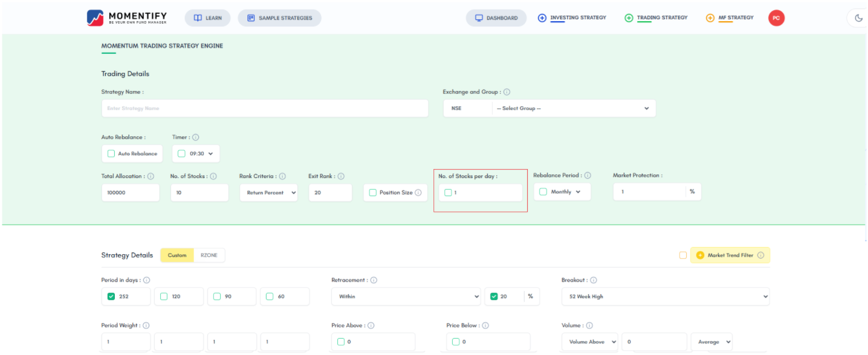
Task: Click the 252 period weight field
Action: tap(126, 342)
